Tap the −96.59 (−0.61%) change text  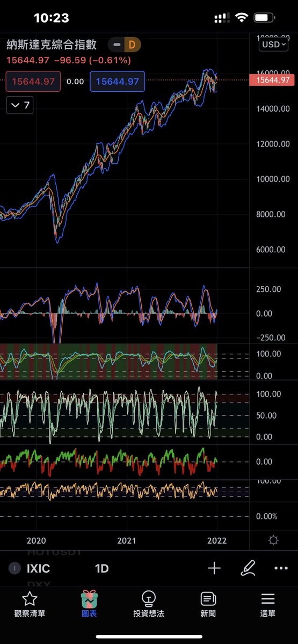92,61
